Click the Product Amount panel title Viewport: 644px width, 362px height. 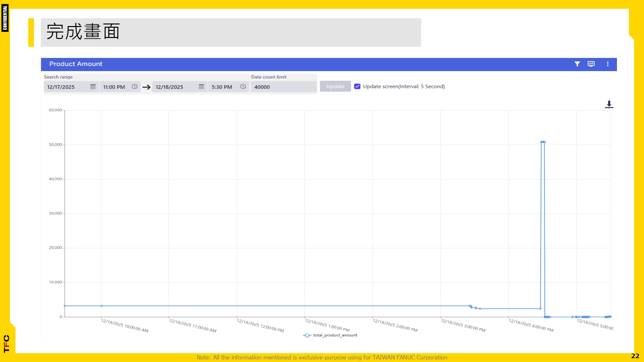[x=76, y=64]
